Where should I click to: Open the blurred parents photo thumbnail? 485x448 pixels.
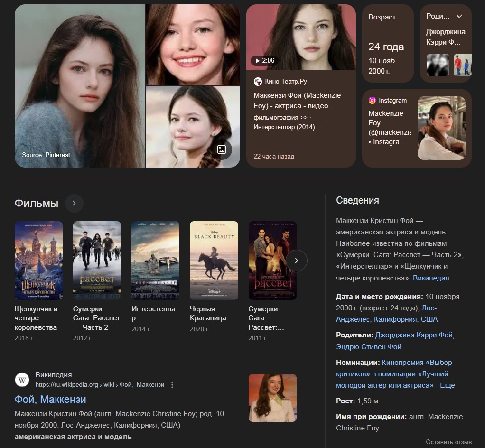click(438, 65)
